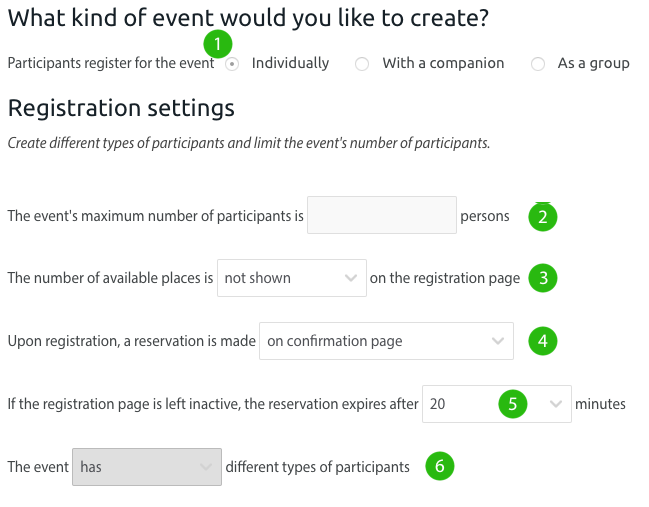Select the As a group option
This screenshot has width=649, height=507.
538,64
